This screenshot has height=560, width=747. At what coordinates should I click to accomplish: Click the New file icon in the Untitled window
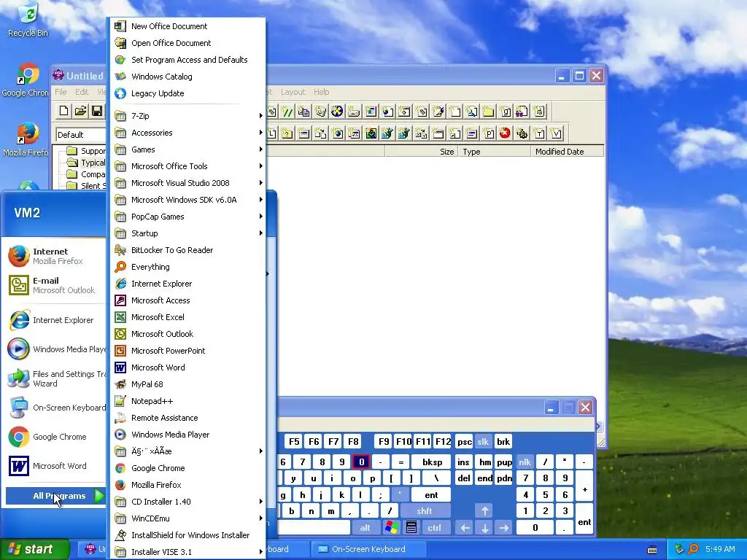click(64, 111)
